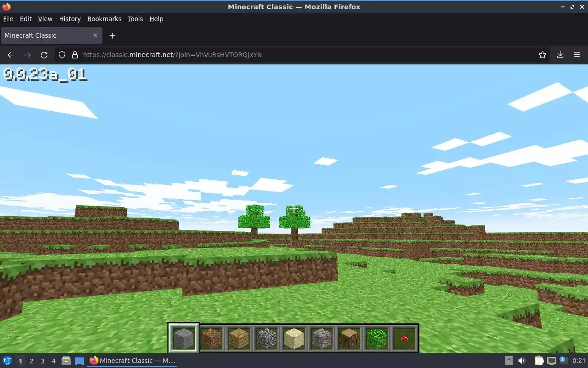Screen dimensions: 588x368
Task: Click the version text 0.0.23a_01
Action: (45, 75)
